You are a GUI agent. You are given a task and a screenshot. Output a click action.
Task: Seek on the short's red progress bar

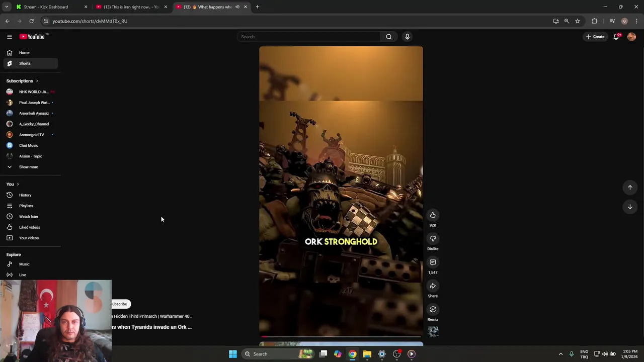341,336
